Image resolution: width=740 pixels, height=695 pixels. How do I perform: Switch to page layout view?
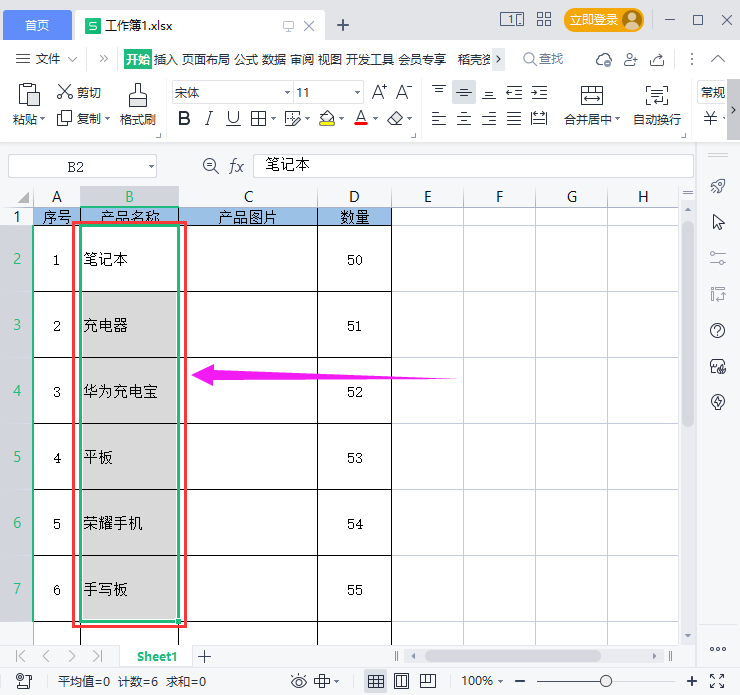(x=402, y=681)
